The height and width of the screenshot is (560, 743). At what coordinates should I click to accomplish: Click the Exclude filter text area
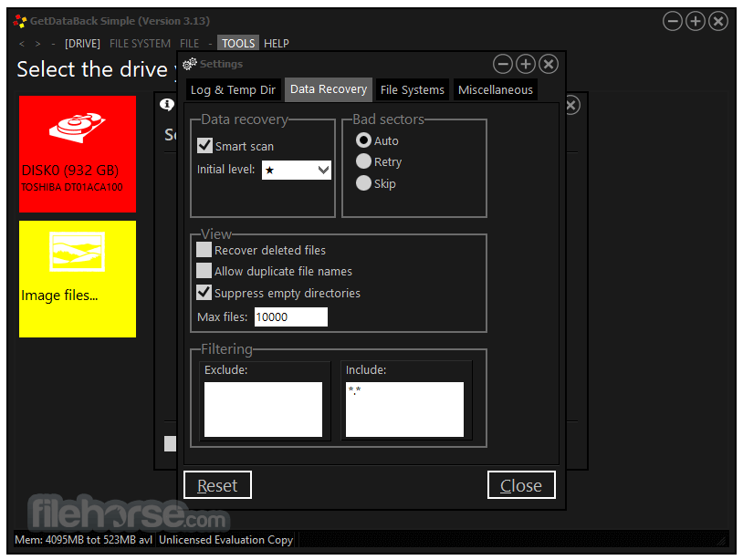pos(263,410)
